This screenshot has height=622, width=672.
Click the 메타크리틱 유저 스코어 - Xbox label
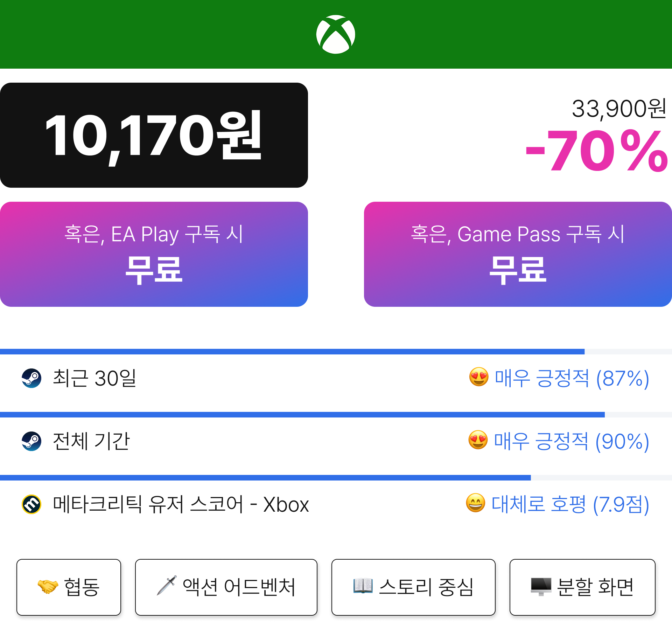tap(181, 505)
